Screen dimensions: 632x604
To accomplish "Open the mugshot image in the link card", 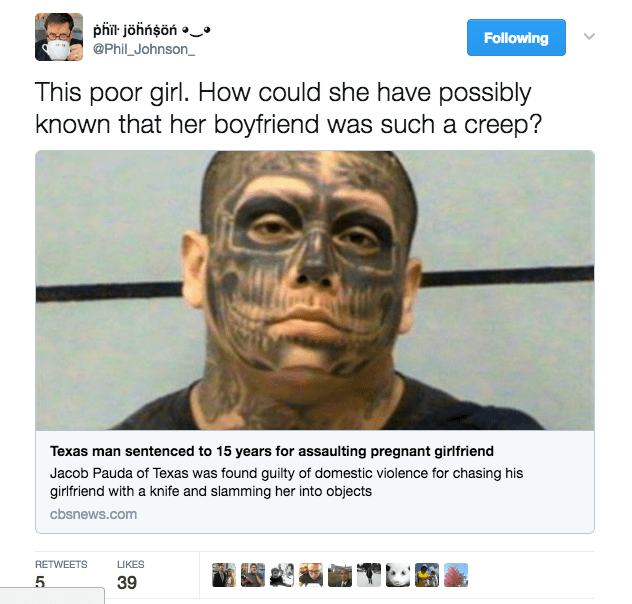I will (315, 291).
